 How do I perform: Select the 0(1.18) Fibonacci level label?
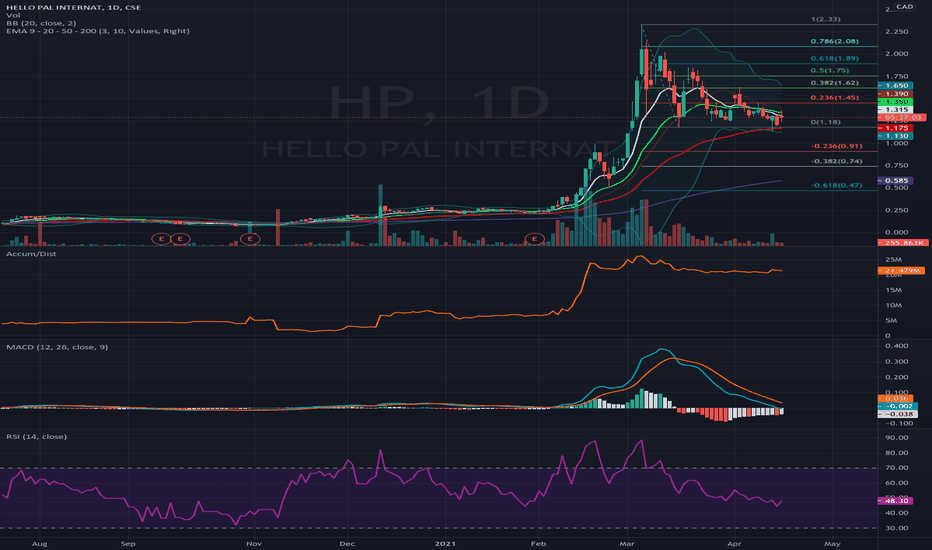click(x=826, y=122)
